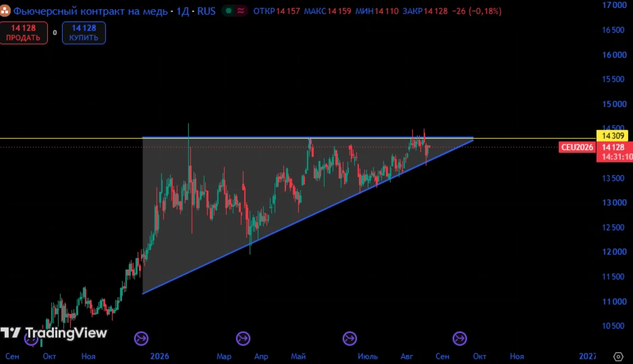Click the ЗАКР 14 128 close value

pos(425,11)
